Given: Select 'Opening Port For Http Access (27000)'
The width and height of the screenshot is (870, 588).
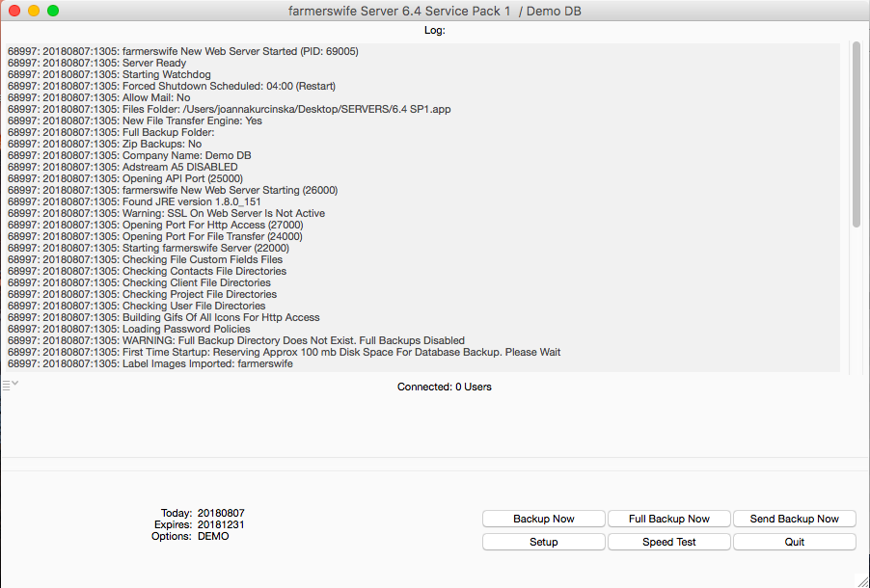Looking at the screenshot, I should pos(155,226).
